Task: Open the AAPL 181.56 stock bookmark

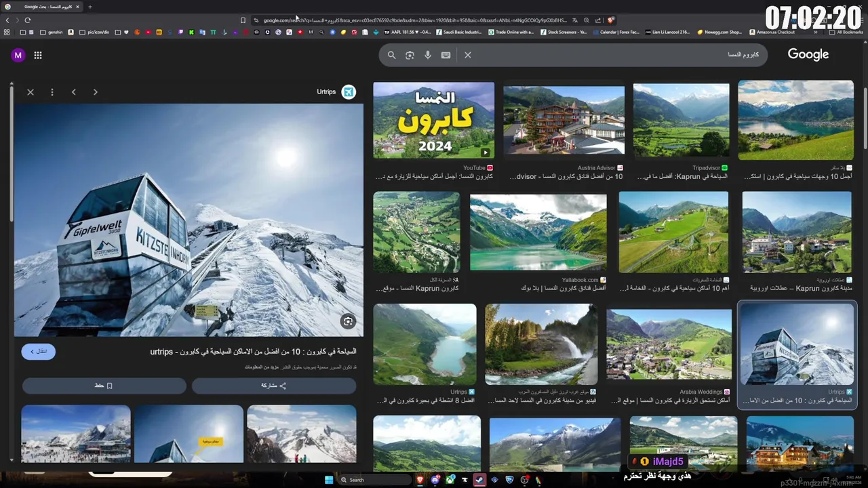Action: (408, 32)
